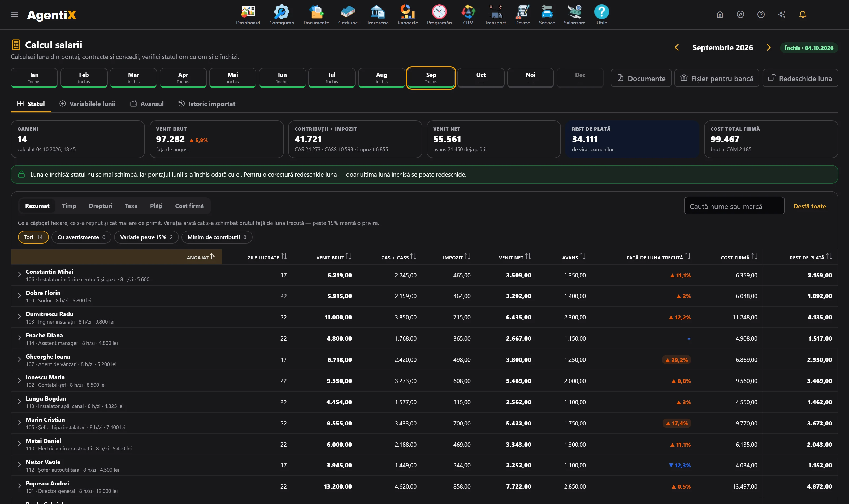849x504 pixels.
Task: Open the CRM module icon
Action: pos(468,15)
